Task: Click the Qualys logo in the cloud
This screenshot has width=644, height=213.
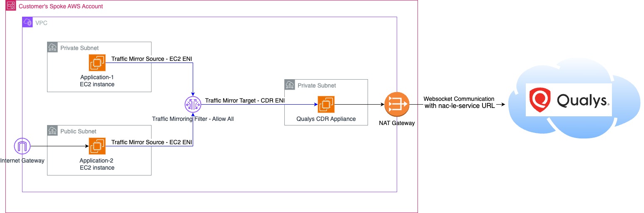Action: click(569, 100)
